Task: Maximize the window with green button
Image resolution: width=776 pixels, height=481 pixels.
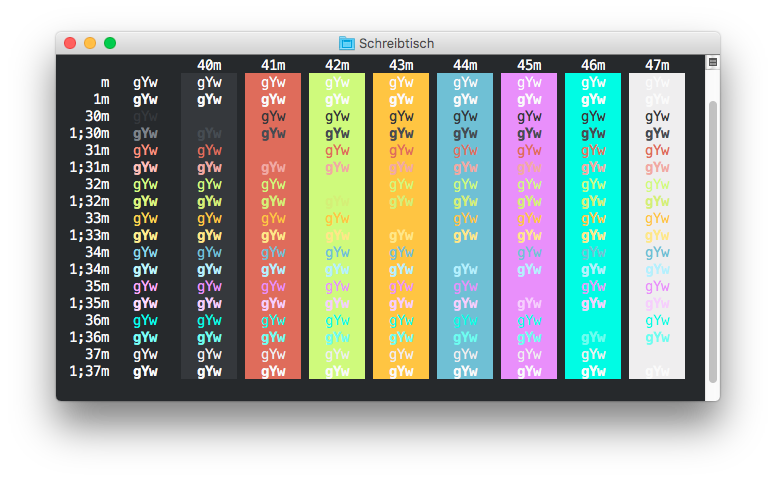Action: click(x=110, y=44)
